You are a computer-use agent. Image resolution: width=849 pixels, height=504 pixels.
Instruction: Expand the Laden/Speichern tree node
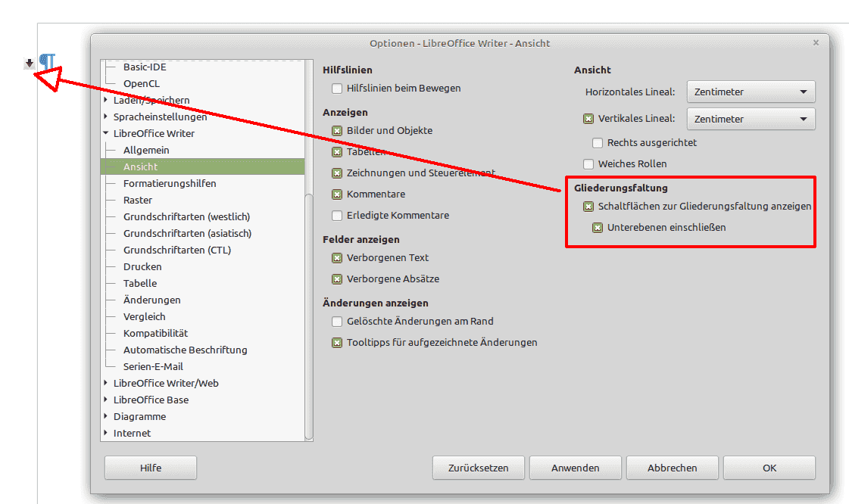pyautogui.click(x=105, y=100)
